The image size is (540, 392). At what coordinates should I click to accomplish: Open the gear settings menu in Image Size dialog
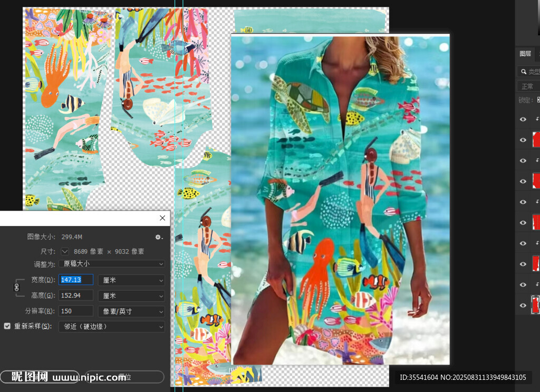click(x=158, y=237)
